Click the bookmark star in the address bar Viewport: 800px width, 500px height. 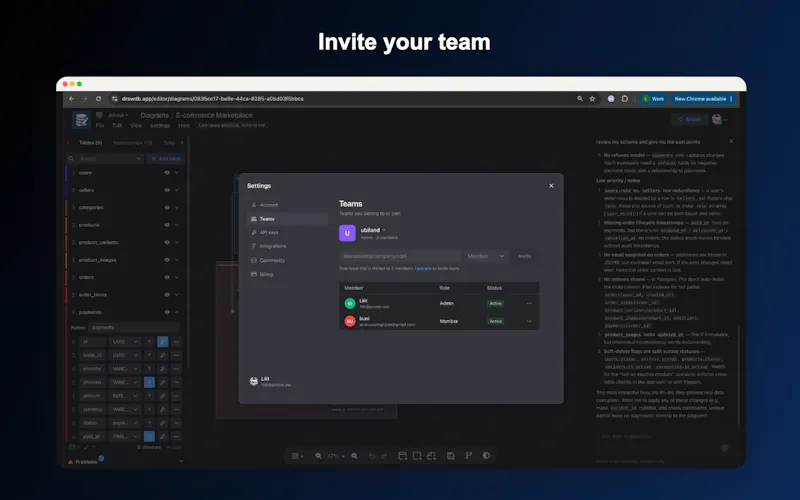point(592,99)
